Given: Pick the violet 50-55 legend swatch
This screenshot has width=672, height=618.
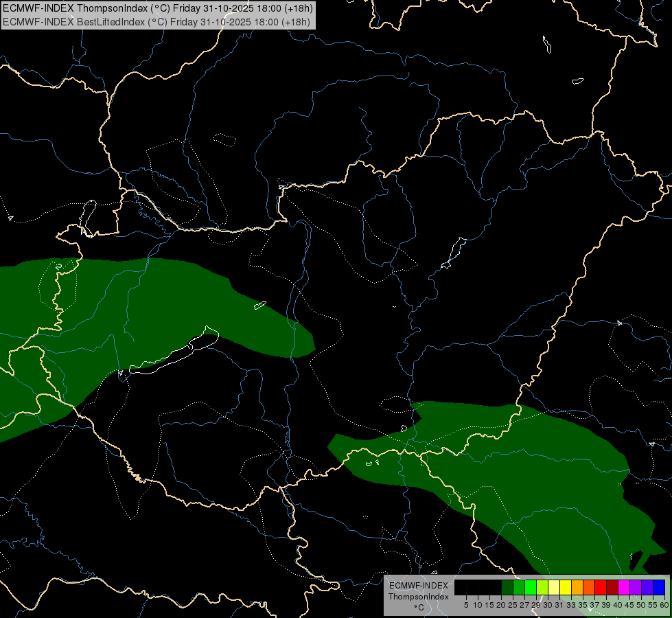Looking at the screenshot, I should click(647, 587).
